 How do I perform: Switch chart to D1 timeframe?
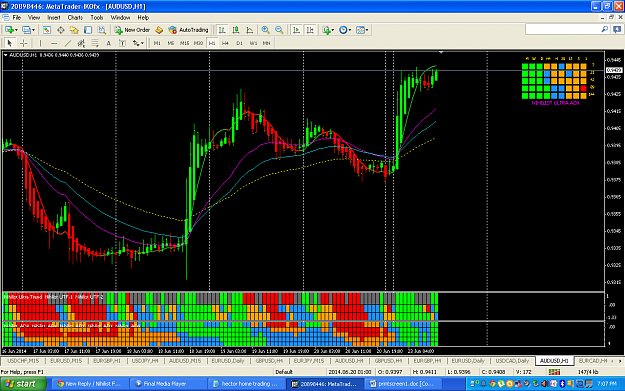pyautogui.click(x=239, y=43)
